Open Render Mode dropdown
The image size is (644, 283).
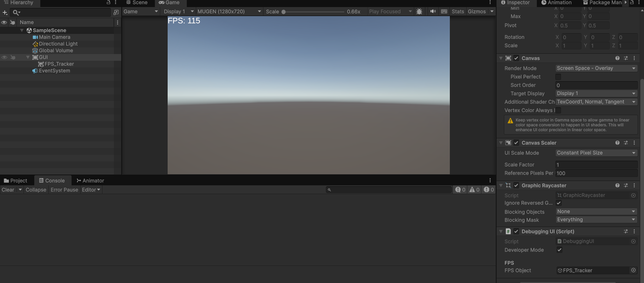pos(596,68)
